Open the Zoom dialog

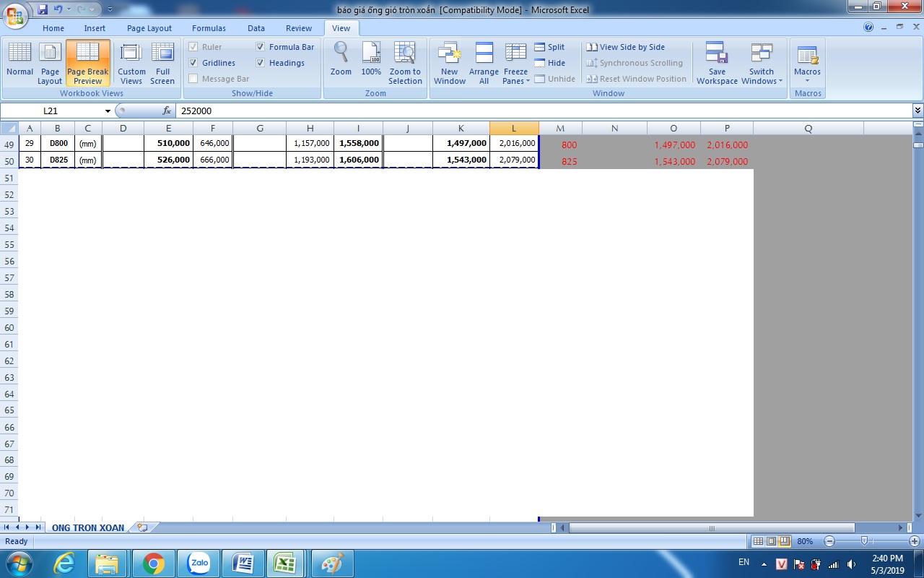341,59
